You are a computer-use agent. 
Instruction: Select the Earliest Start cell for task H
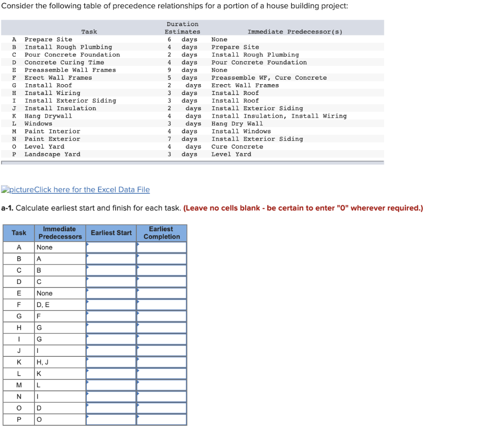tap(111, 327)
